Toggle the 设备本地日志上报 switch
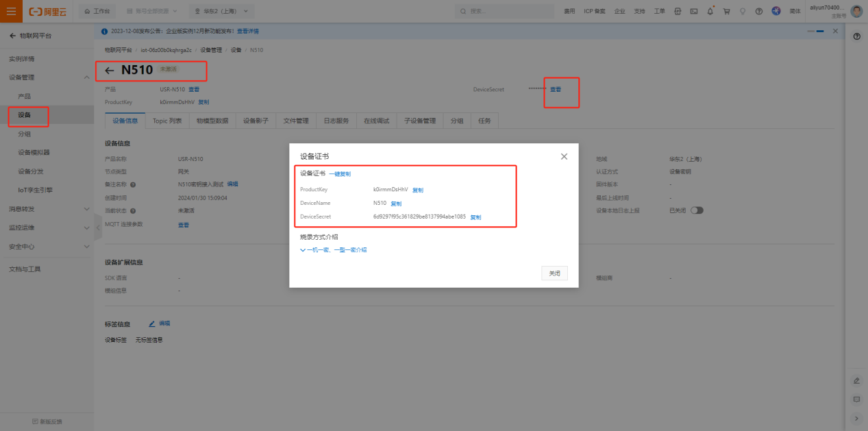Viewport: 868px width, 431px height. point(697,210)
